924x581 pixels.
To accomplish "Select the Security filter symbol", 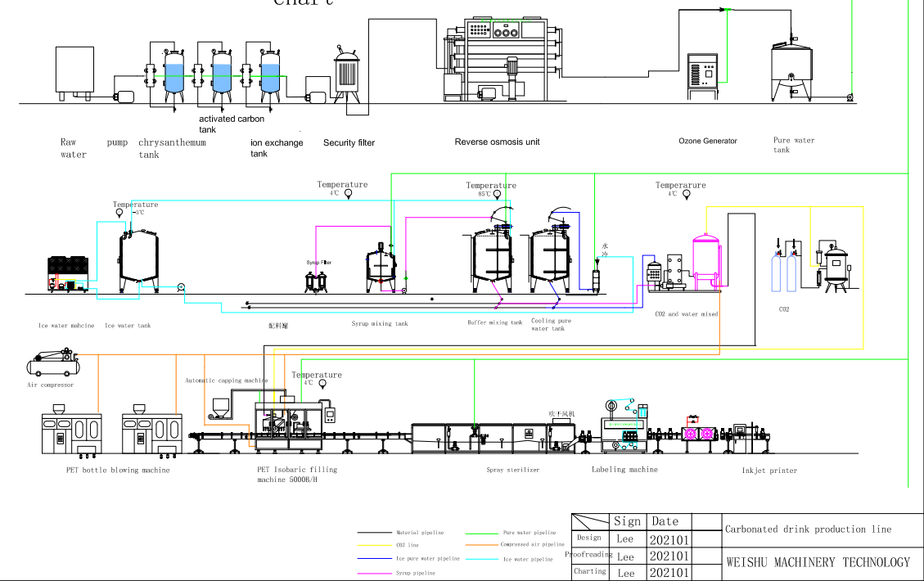I will 347,74.
